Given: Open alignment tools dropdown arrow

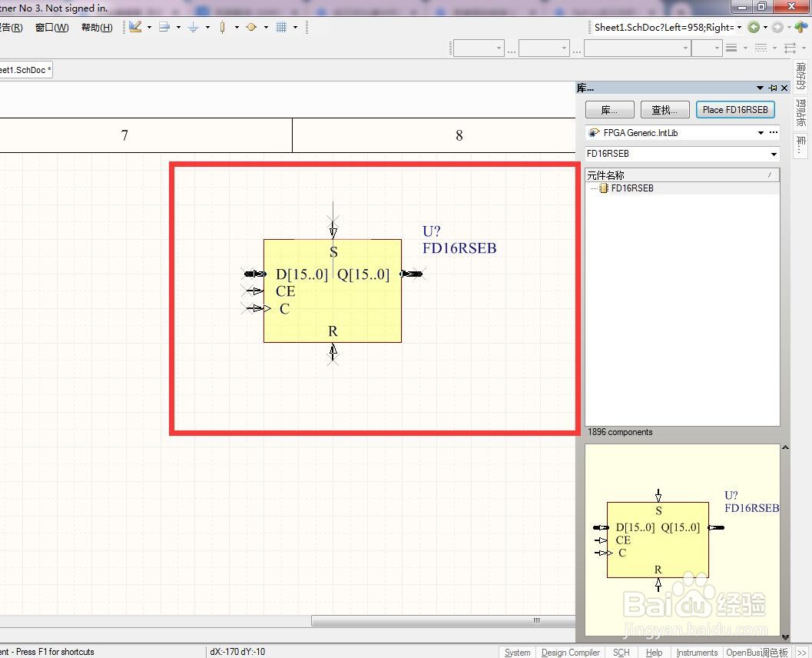Looking at the screenshot, I should [178, 27].
